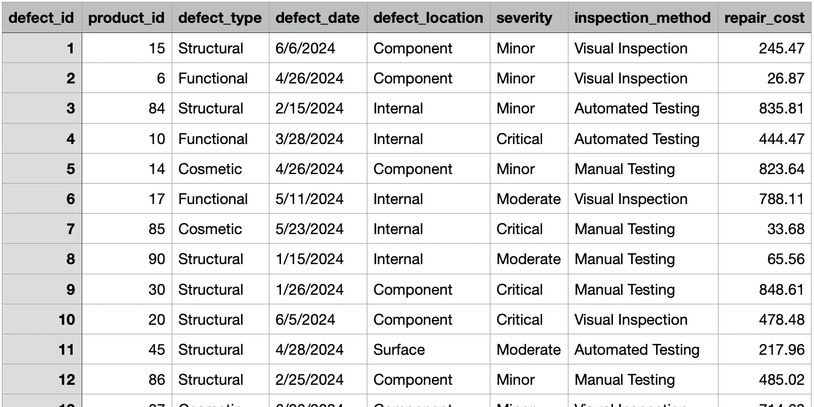Click the inspection_method column header
The height and width of the screenshot is (407, 814).
[642, 18]
